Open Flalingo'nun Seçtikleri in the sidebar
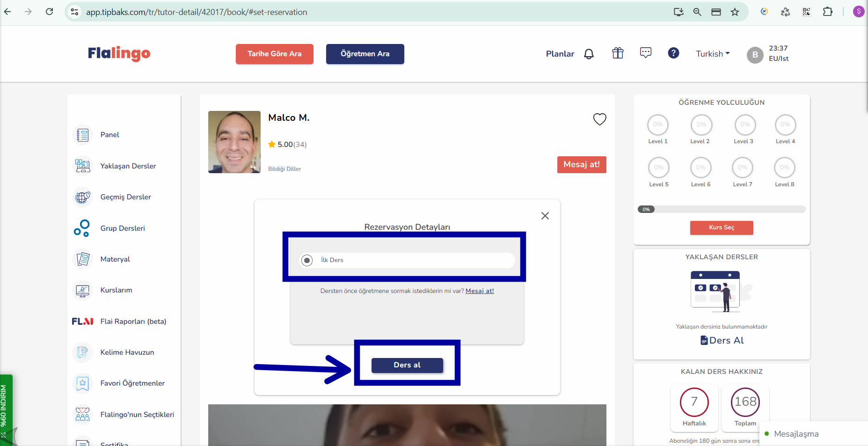The width and height of the screenshot is (868, 446). (x=137, y=415)
